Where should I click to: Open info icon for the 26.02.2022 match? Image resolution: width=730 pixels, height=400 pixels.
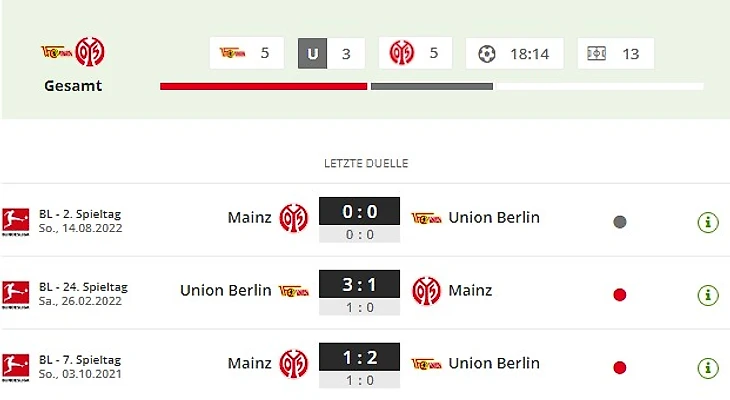(707, 295)
